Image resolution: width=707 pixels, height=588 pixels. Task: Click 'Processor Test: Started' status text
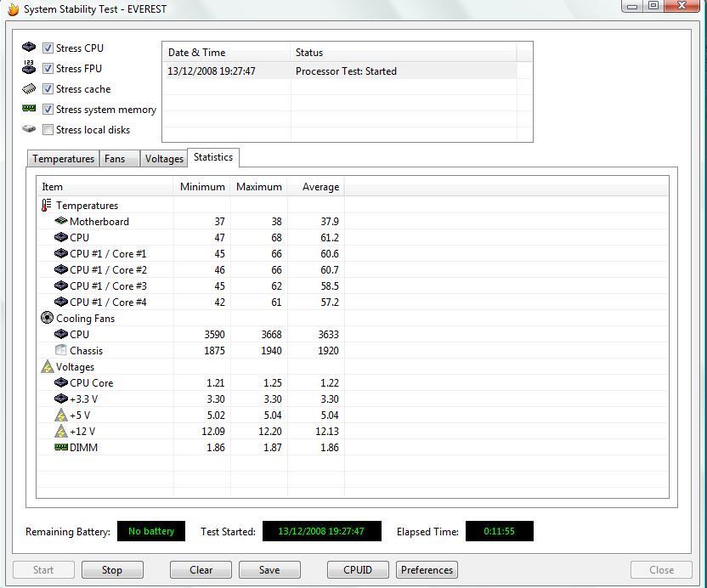click(346, 71)
